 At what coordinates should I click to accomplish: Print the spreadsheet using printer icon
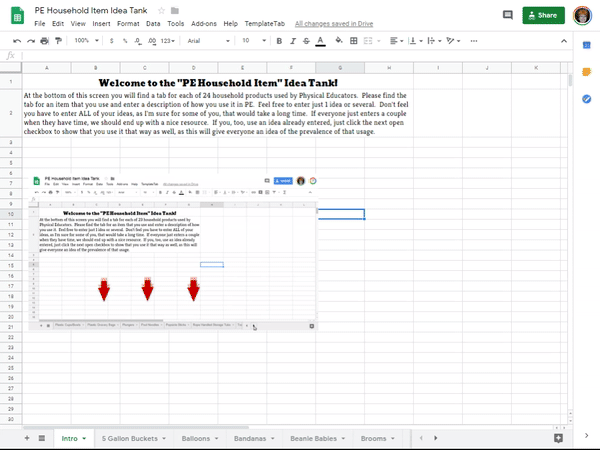44,41
